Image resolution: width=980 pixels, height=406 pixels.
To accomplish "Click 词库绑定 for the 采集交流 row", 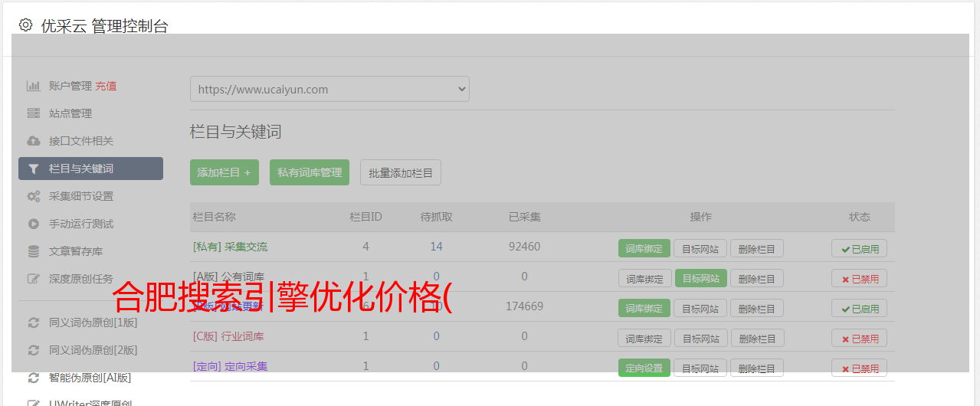I will (x=644, y=248).
